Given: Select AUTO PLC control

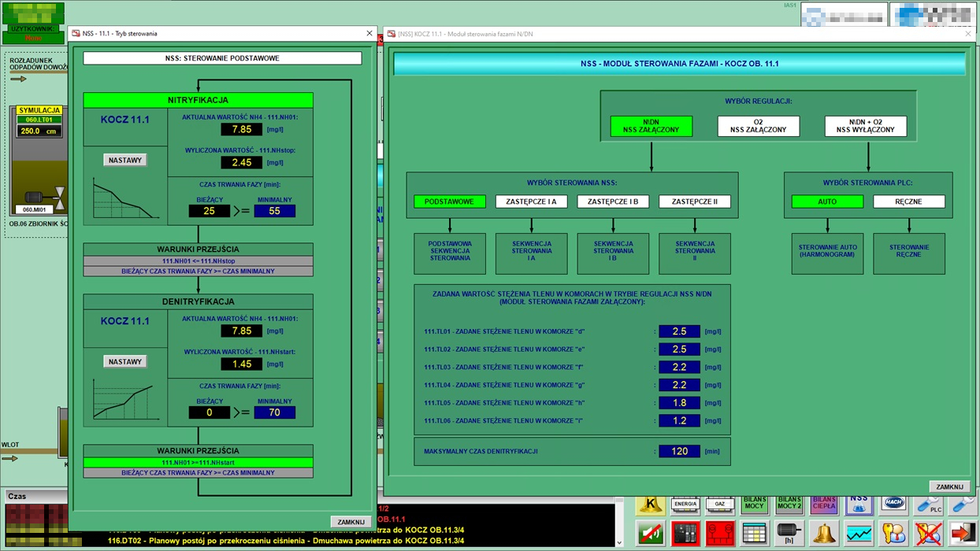Looking at the screenshot, I should pos(827,202).
